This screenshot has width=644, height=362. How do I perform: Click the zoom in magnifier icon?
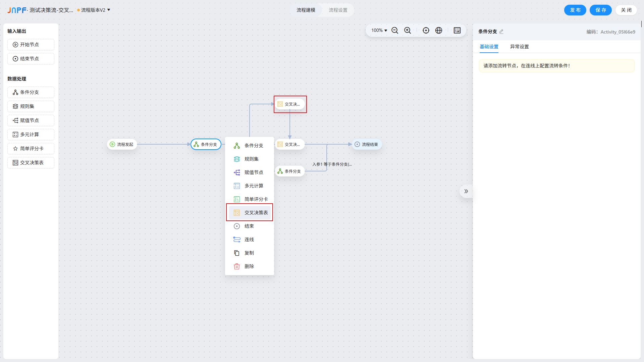coord(408,31)
